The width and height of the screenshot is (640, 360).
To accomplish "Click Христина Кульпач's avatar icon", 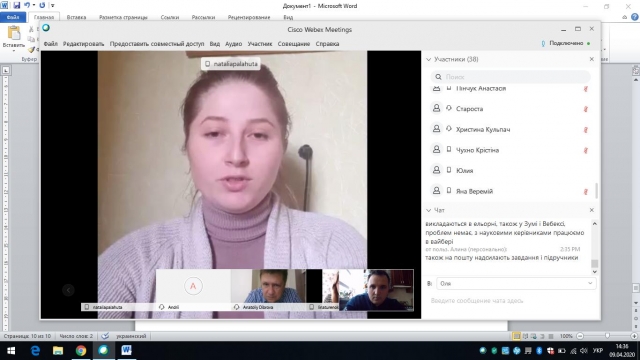I will tap(436, 129).
